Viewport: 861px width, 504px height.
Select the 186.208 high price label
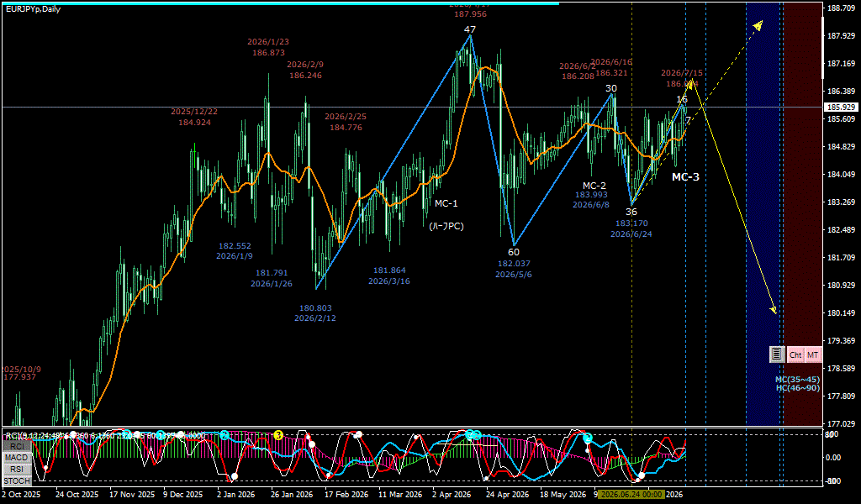[x=578, y=76]
